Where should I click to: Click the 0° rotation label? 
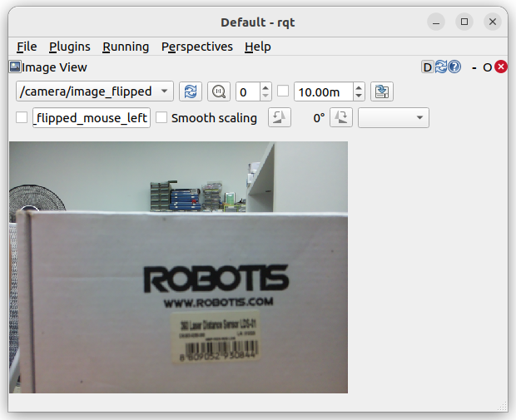coord(319,118)
